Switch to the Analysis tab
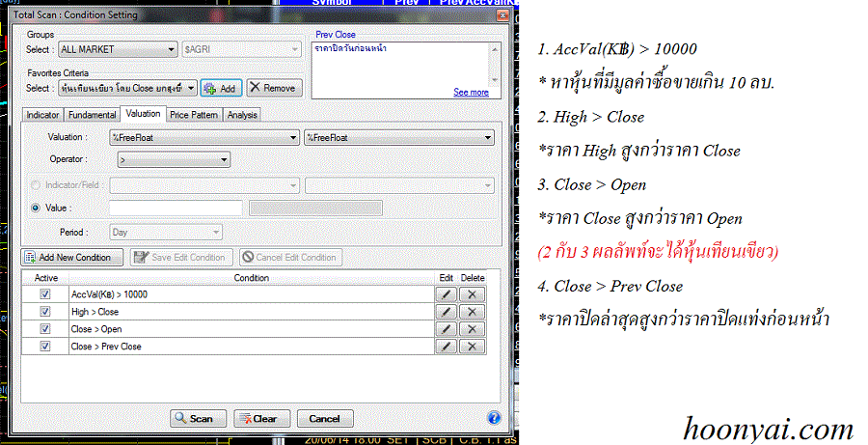This screenshot has width=868, height=445. pyautogui.click(x=242, y=115)
